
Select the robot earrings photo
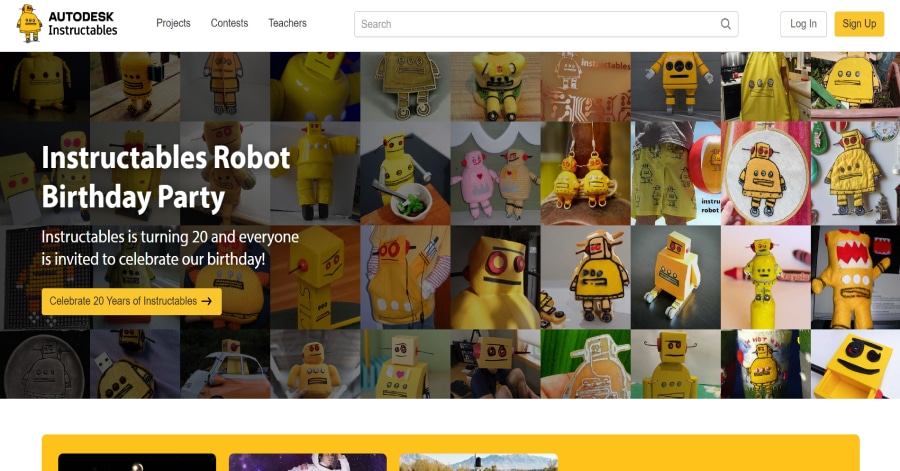click(585, 173)
